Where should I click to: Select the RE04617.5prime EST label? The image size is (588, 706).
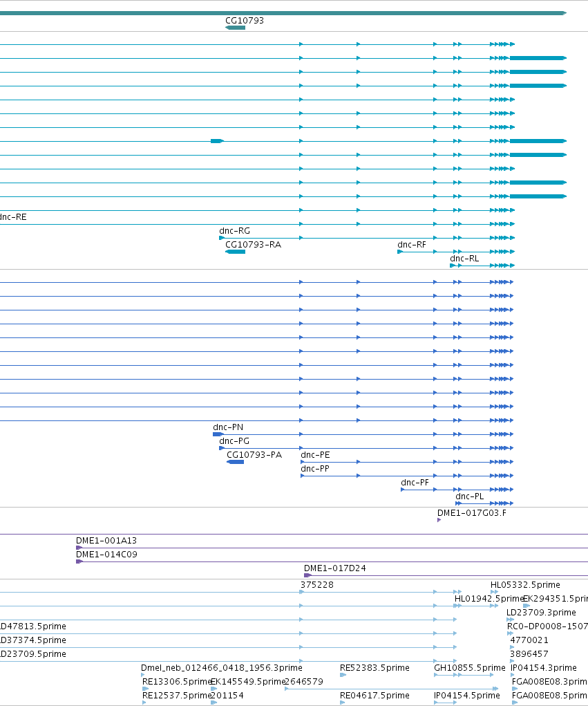tap(374, 696)
